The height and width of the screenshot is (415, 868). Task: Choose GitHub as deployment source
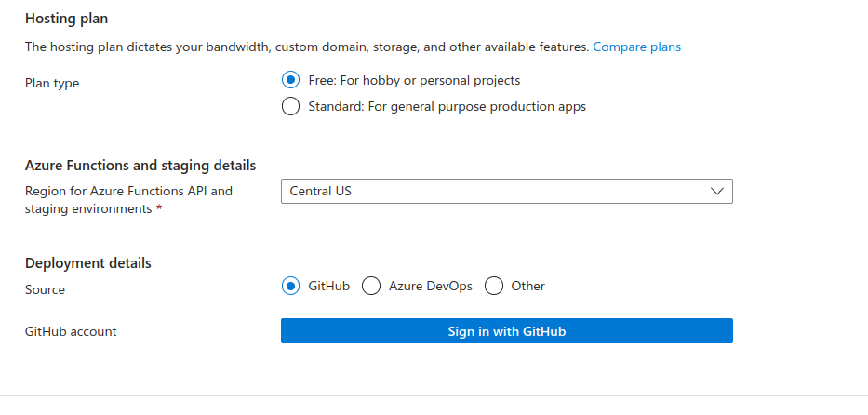tap(290, 286)
